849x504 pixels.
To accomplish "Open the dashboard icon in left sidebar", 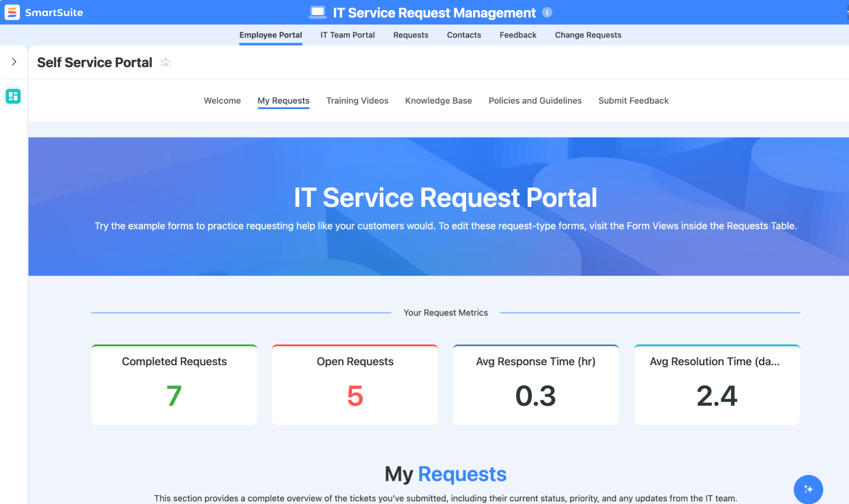I will (13, 96).
